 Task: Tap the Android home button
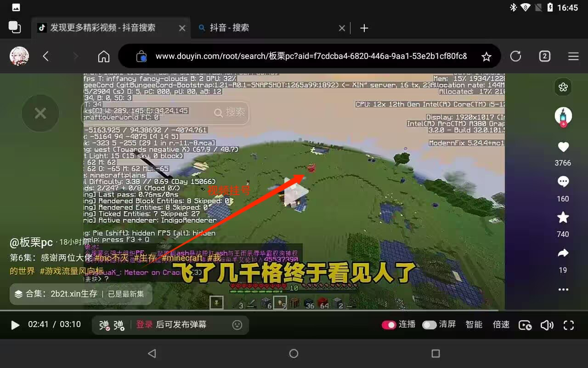(294, 353)
